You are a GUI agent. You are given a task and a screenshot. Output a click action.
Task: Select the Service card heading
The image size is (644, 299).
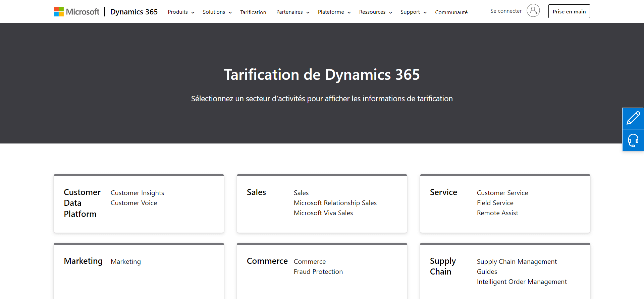[x=443, y=192]
